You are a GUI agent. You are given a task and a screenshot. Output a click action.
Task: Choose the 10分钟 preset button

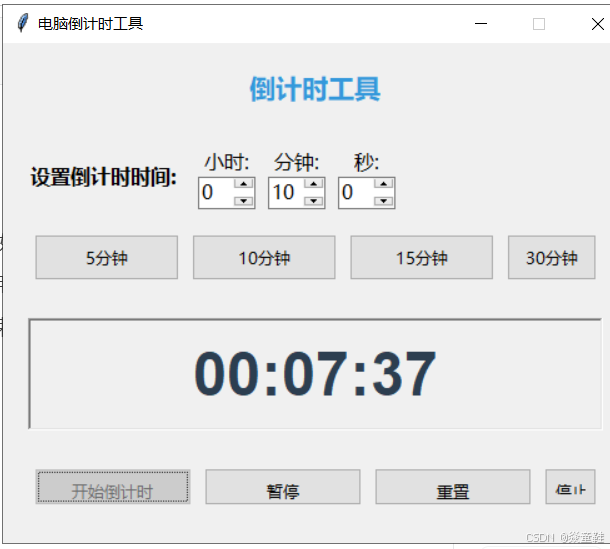(x=264, y=257)
